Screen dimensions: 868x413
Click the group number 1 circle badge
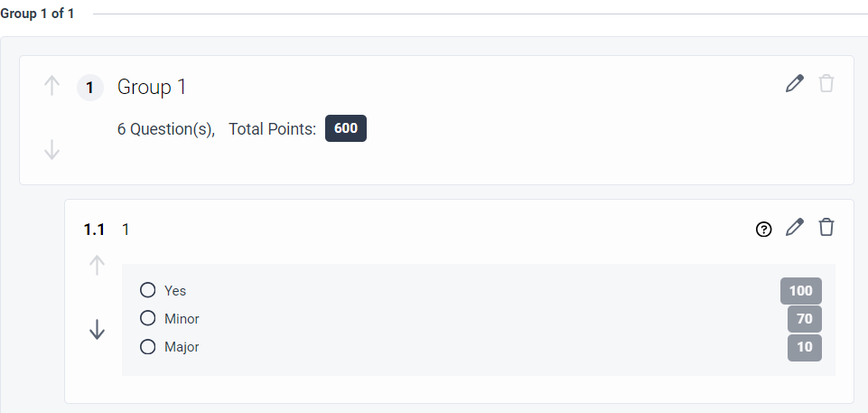(x=90, y=88)
